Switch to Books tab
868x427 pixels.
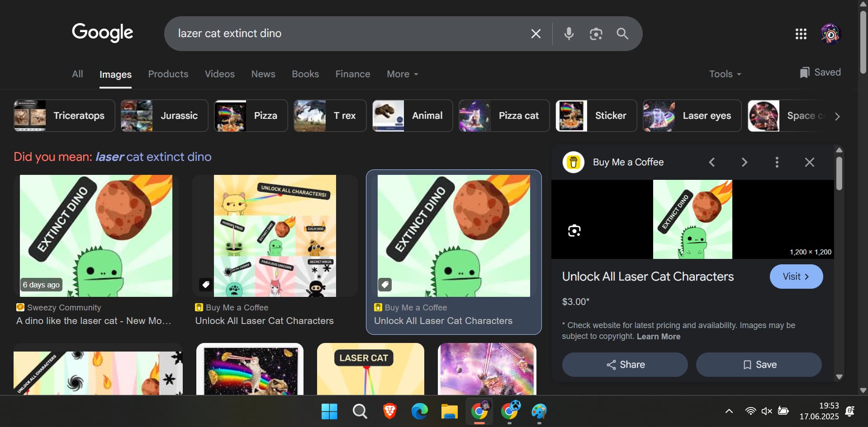pyautogui.click(x=305, y=74)
